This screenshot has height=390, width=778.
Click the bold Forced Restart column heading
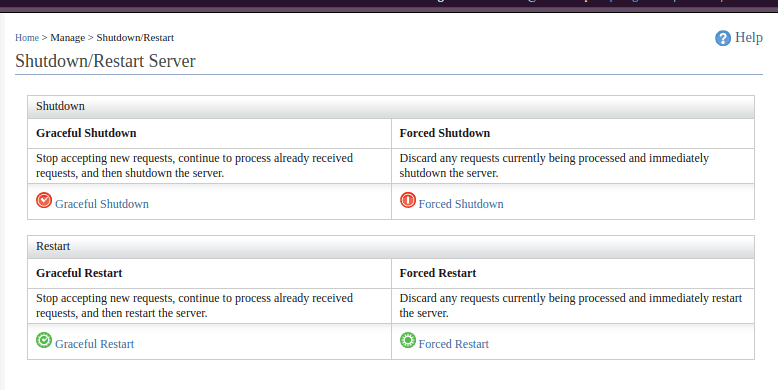(x=438, y=273)
